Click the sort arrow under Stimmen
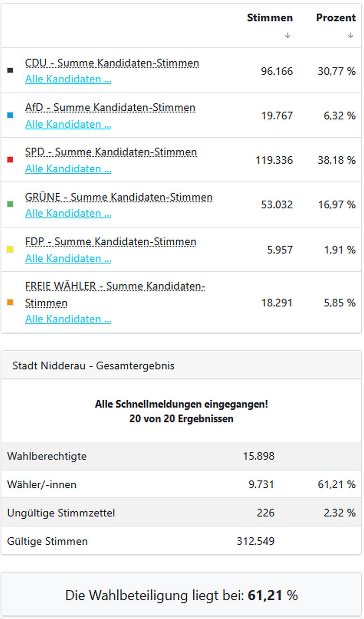 click(288, 34)
